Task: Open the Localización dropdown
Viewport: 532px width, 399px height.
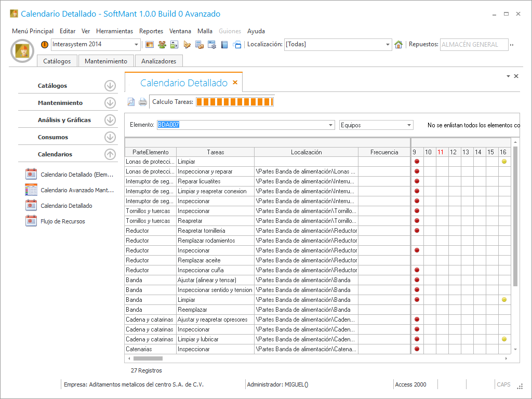Action: (388, 45)
